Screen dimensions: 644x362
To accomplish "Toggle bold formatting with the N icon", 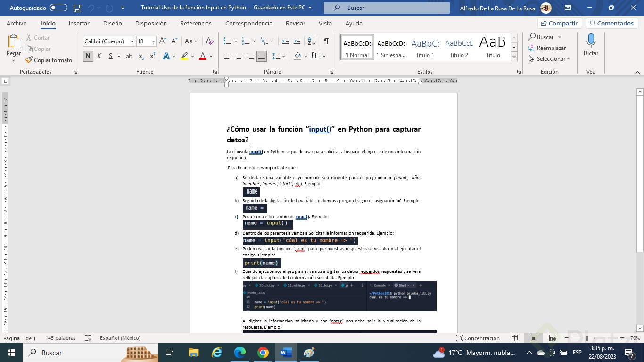I will tap(88, 55).
